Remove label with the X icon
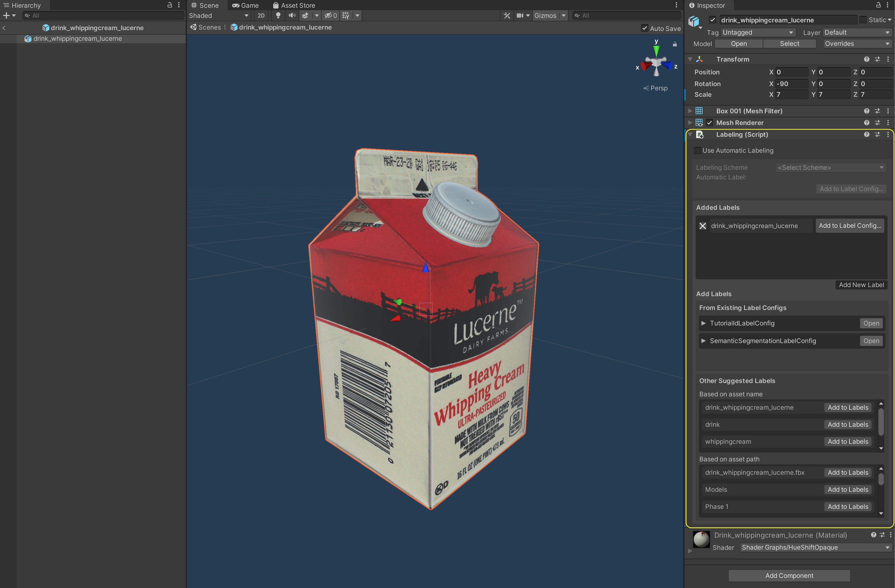The height and width of the screenshot is (588, 895). pos(703,225)
